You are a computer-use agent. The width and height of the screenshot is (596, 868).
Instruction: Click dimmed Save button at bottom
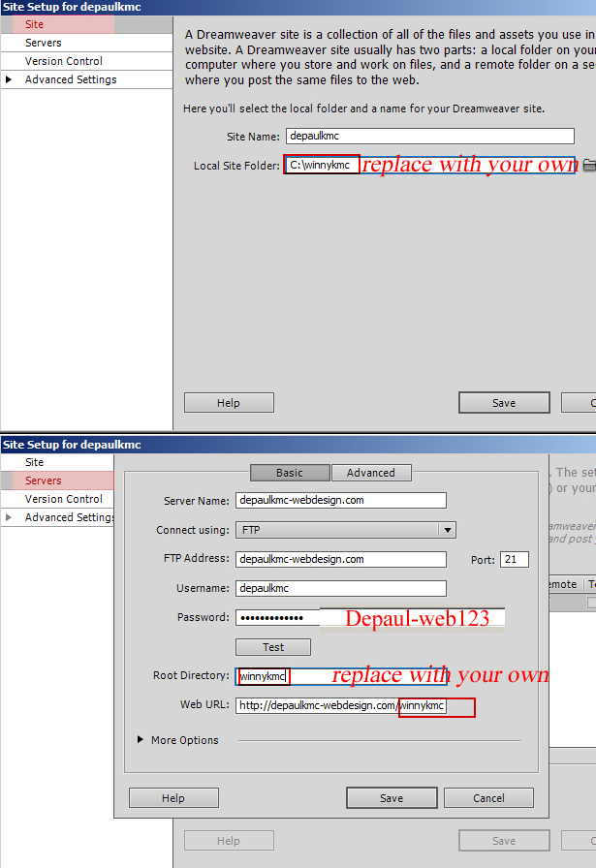504,841
